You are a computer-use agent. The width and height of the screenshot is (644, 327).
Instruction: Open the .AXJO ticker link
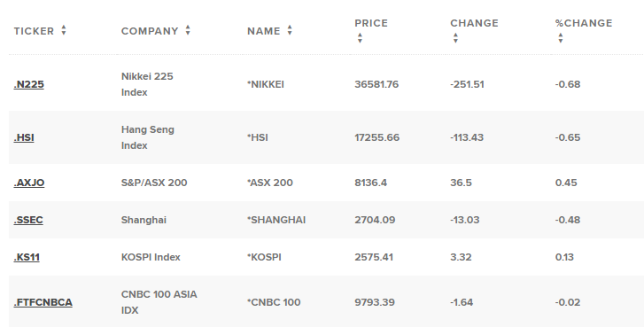tap(29, 183)
